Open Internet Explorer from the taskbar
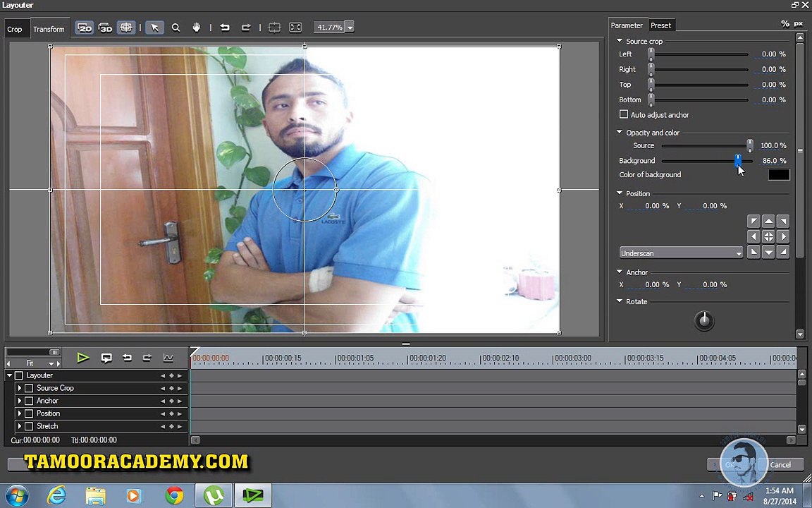This screenshot has width=812, height=508. click(x=56, y=495)
